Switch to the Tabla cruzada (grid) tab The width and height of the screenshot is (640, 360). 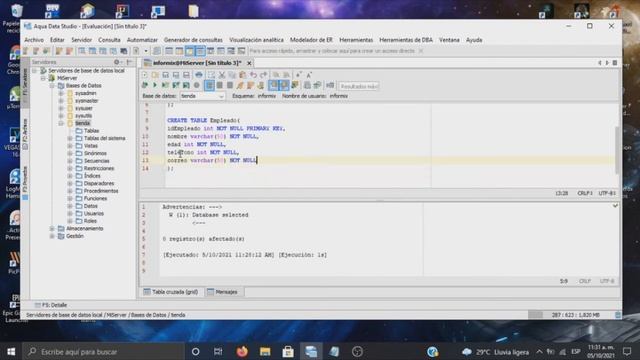click(x=171, y=292)
